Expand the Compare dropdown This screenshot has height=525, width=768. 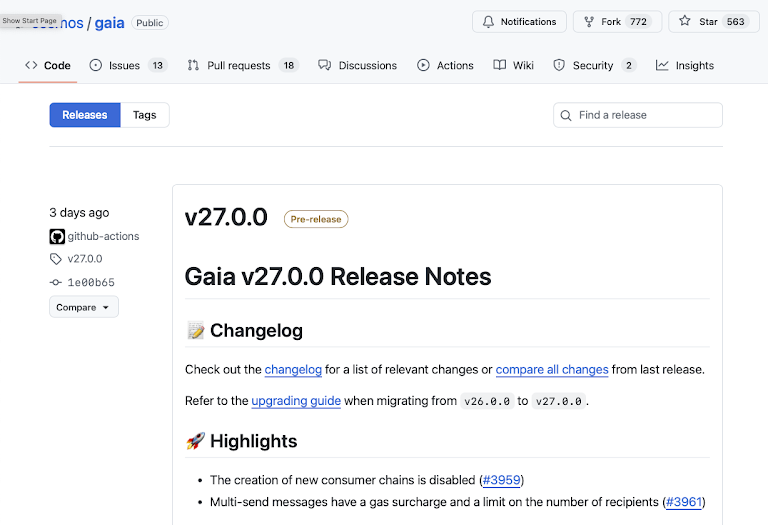[x=83, y=307]
